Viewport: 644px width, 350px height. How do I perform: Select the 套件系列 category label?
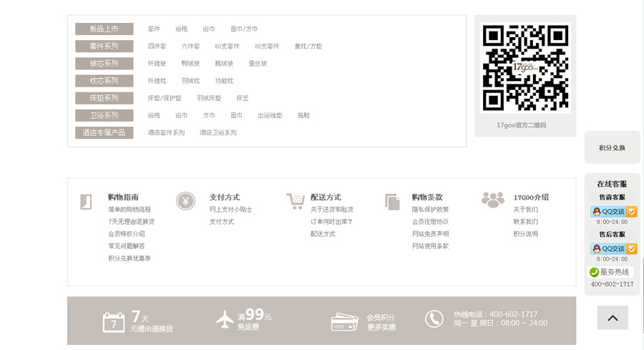pos(104,46)
